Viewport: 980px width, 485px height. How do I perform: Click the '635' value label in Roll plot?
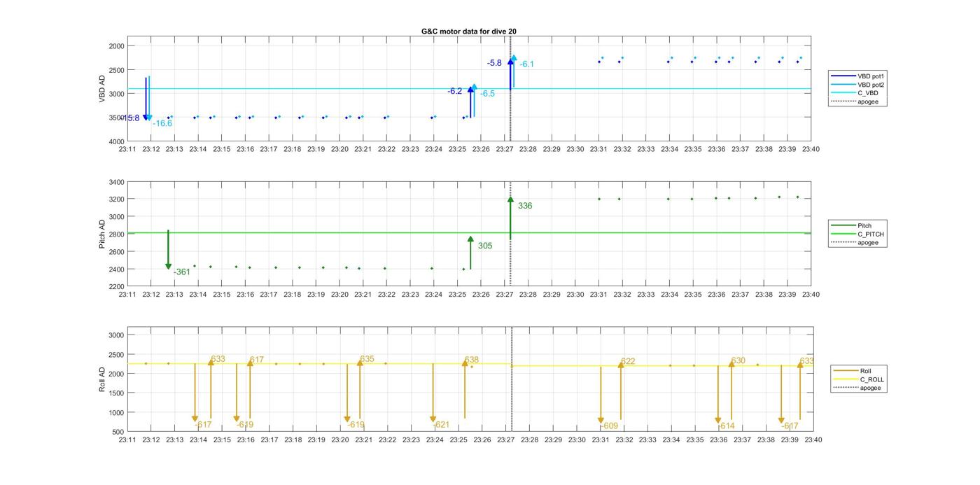(x=367, y=359)
